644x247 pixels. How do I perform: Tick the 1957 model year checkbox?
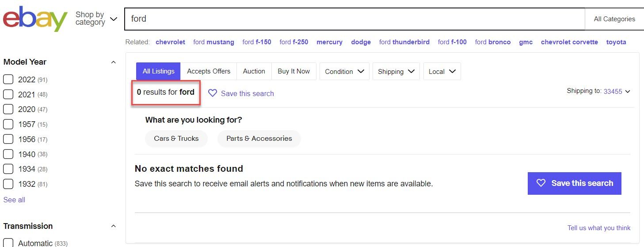(8, 124)
